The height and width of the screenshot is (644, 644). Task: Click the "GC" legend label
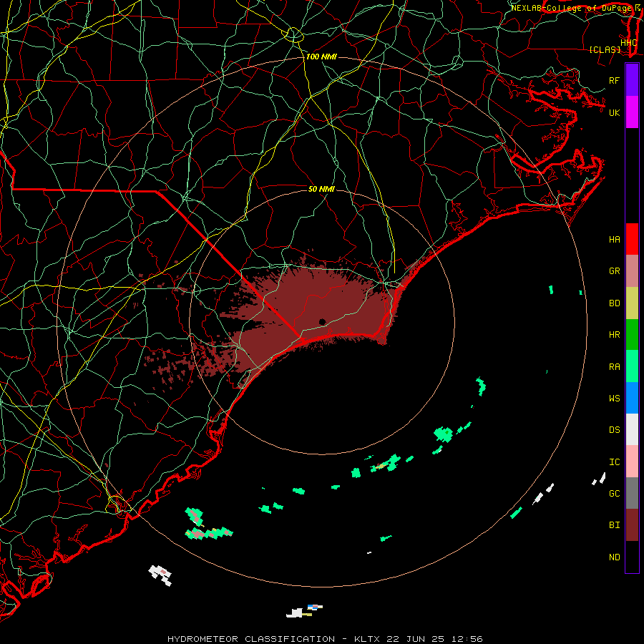pos(615,493)
